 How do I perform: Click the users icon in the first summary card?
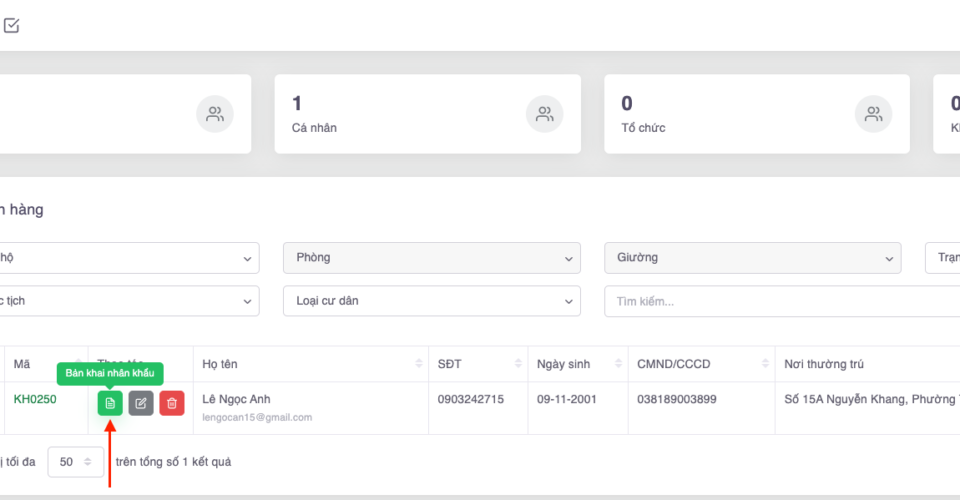(x=215, y=114)
